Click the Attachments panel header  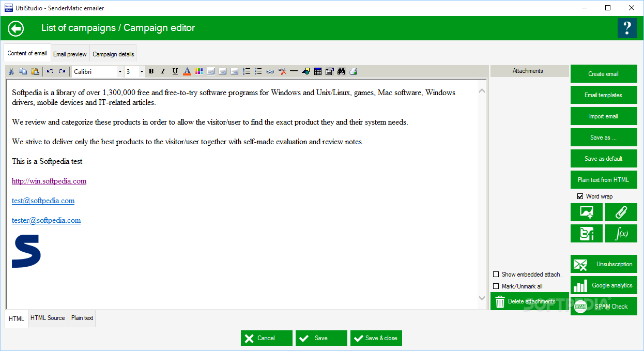coord(529,71)
